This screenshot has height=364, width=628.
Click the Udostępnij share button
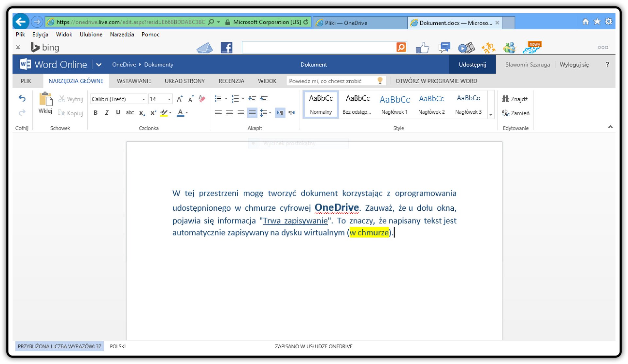[472, 65]
